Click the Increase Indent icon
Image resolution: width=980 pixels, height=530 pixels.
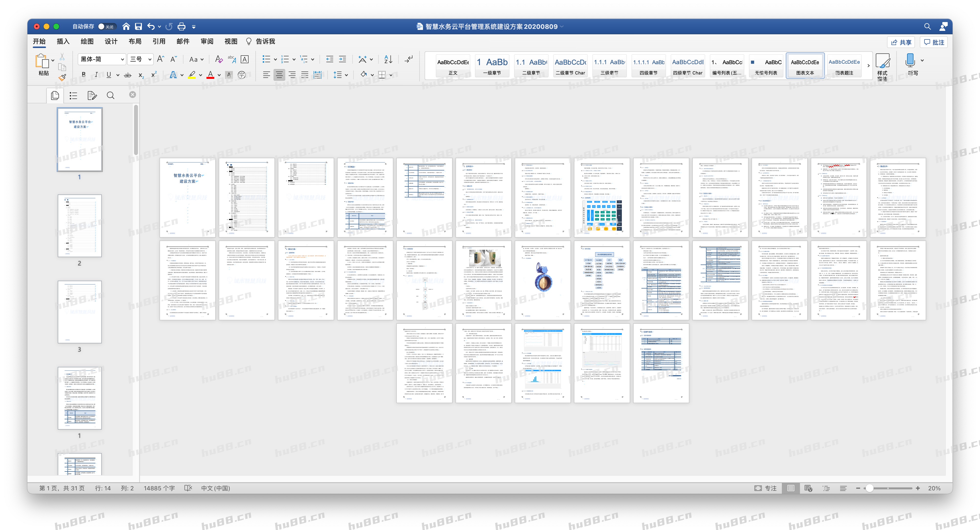(x=342, y=60)
